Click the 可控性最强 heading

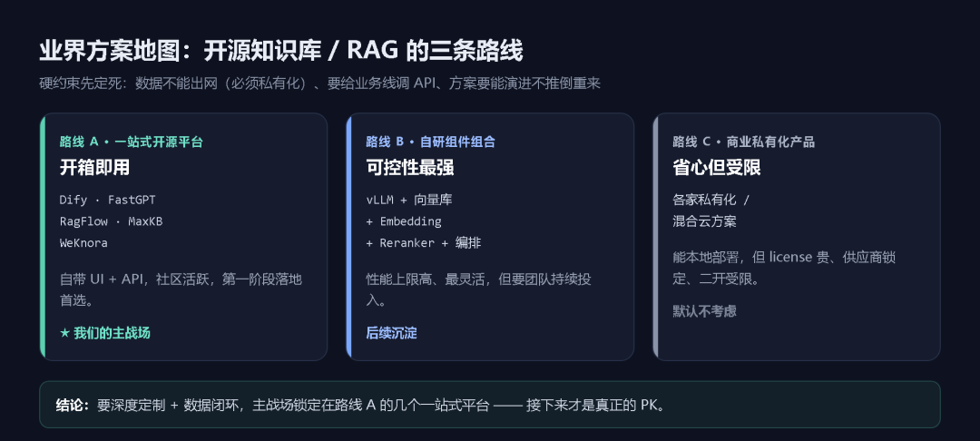point(410,167)
